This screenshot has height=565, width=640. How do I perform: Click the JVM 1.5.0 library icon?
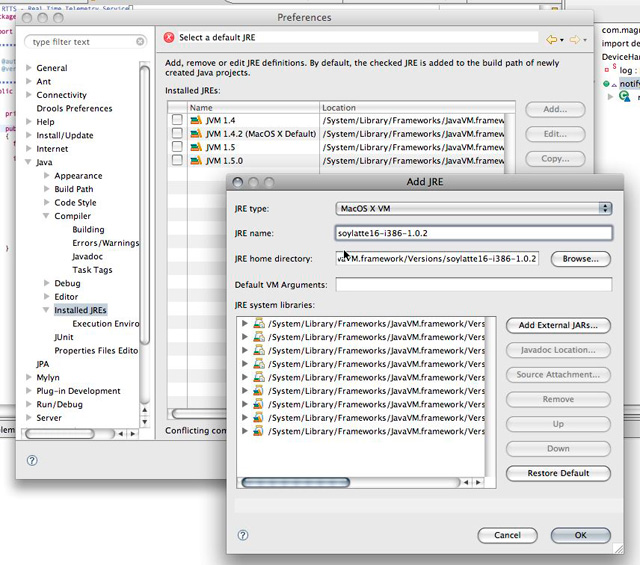(196, 160)
